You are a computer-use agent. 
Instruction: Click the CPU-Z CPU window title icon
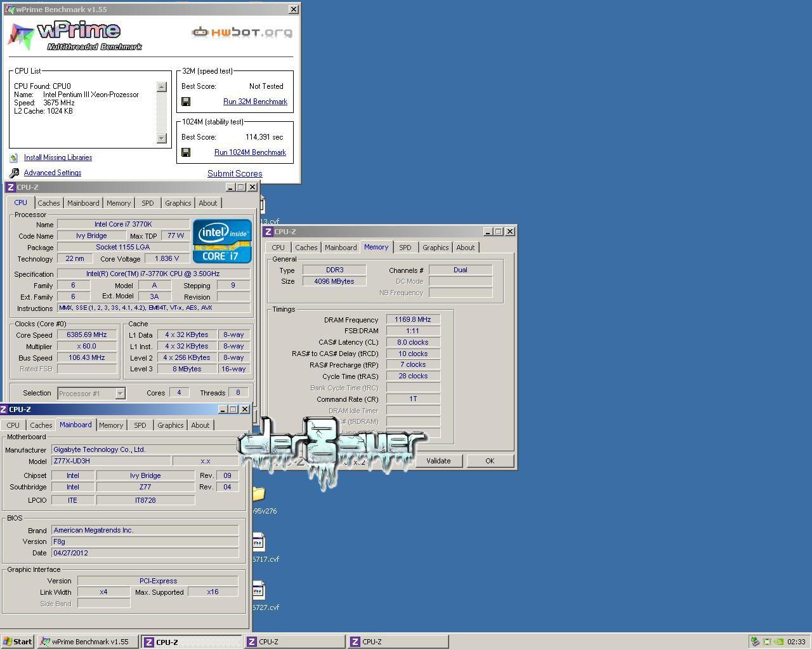10,187
